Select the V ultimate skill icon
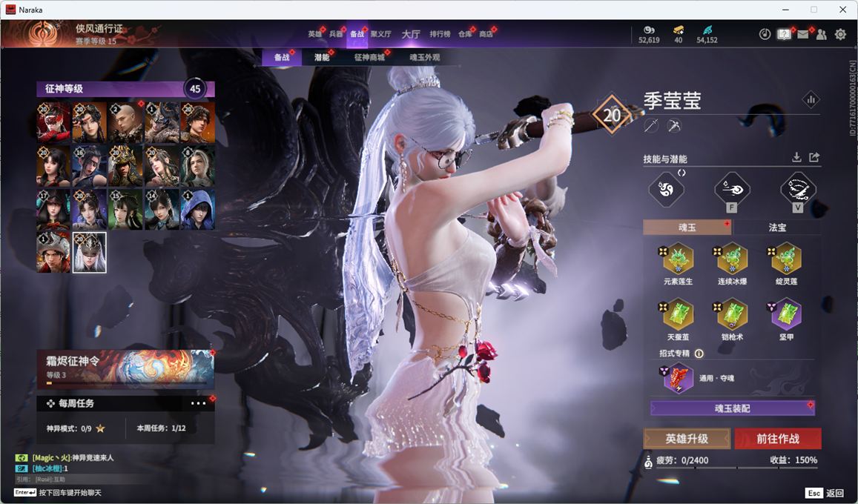 [x=798, y=190]
